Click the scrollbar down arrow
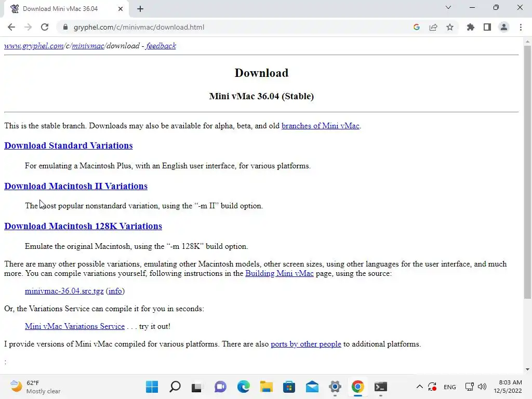The height and width of the screenshot is (399, 532). [x=527, y=369]
